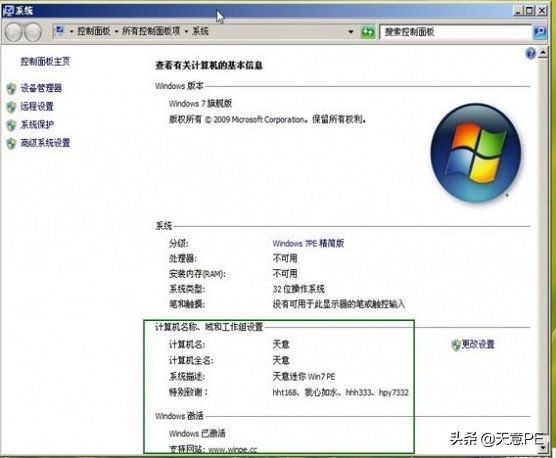Open the 远程设置 link
This screenshot has height=458, width=556.
pyautogui.click(x=37, y=106)
